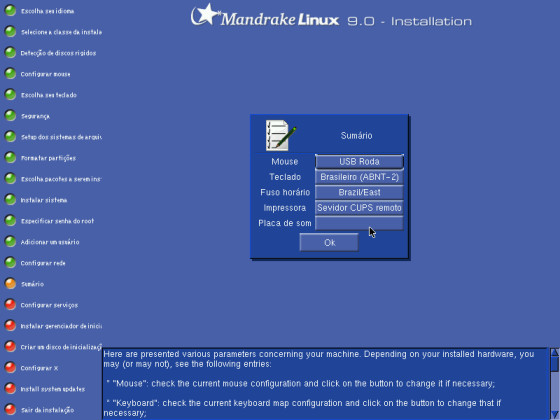Click the empty Placa de som button
The image size is (560, 420).
pyautogui.click(x=359, y=223)
